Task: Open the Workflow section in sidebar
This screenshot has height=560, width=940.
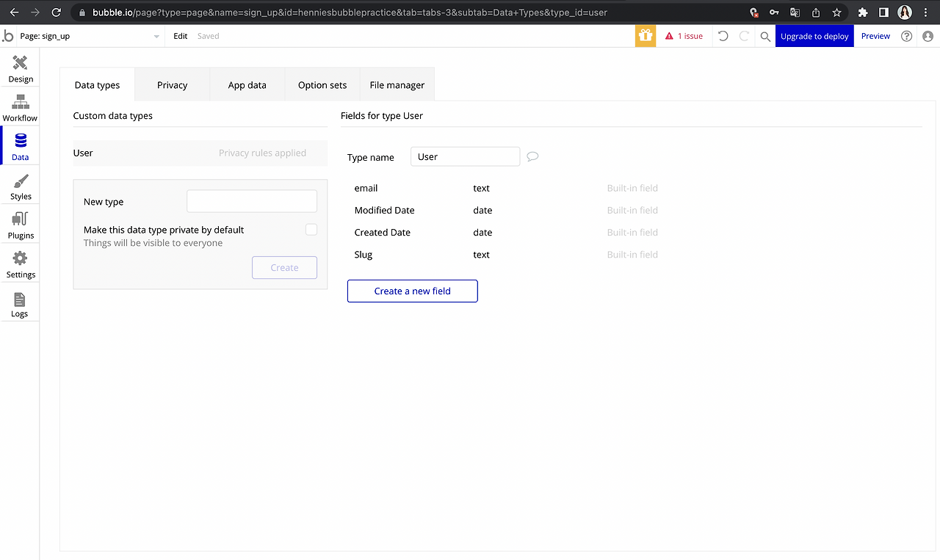Action: click(20, 108)
